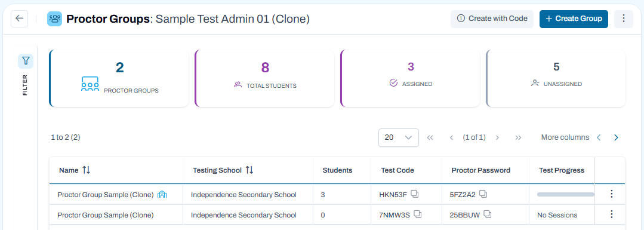Click the Students column header

[337, 170]
